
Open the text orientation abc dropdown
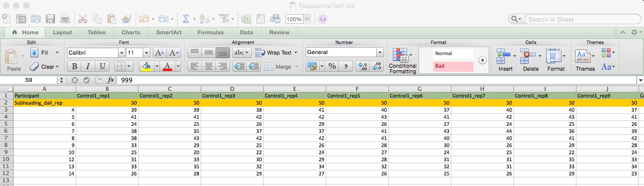pos(242,53)
